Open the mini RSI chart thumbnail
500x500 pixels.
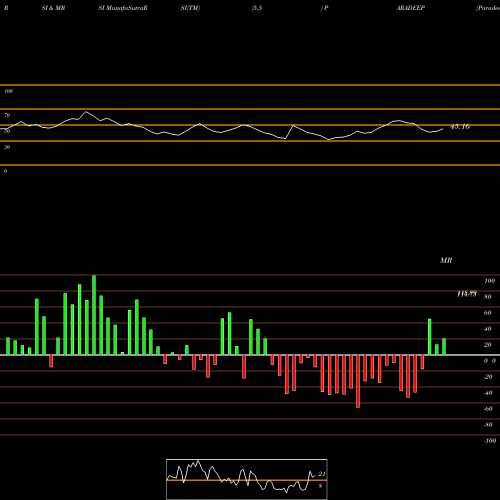click(x=247, y=479)
